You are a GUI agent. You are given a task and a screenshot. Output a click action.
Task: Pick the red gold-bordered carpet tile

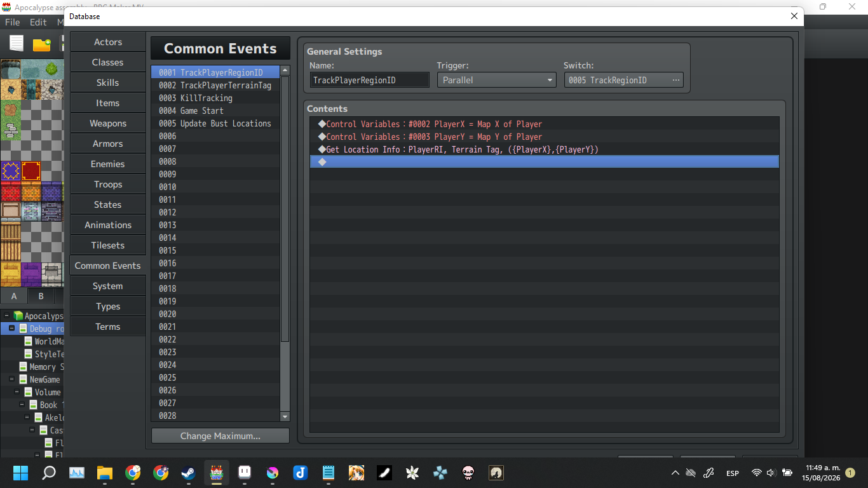point(31,171)
